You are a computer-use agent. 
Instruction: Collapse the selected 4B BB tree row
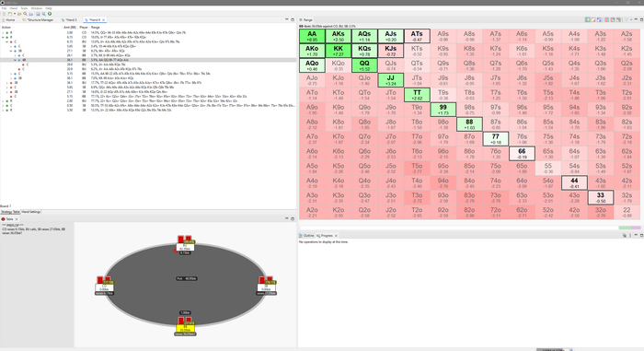pyautogui.click(x=16, y=60)
